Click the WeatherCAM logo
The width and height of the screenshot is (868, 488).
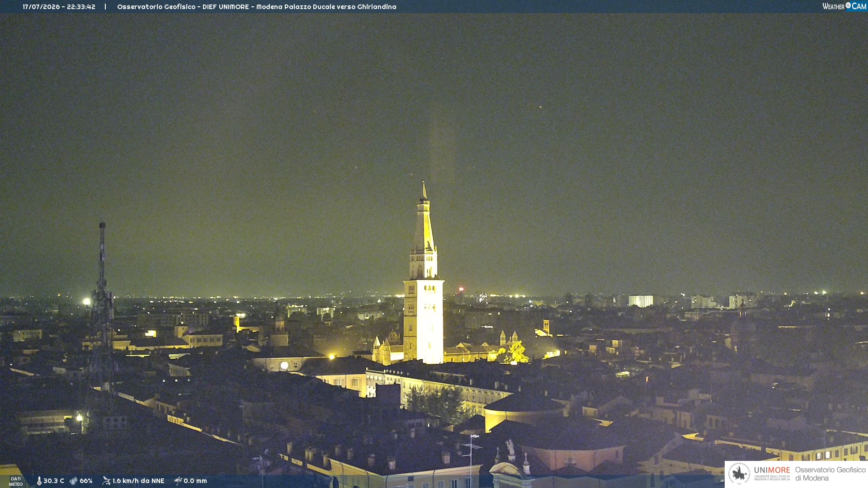click(x=844, y=6)
